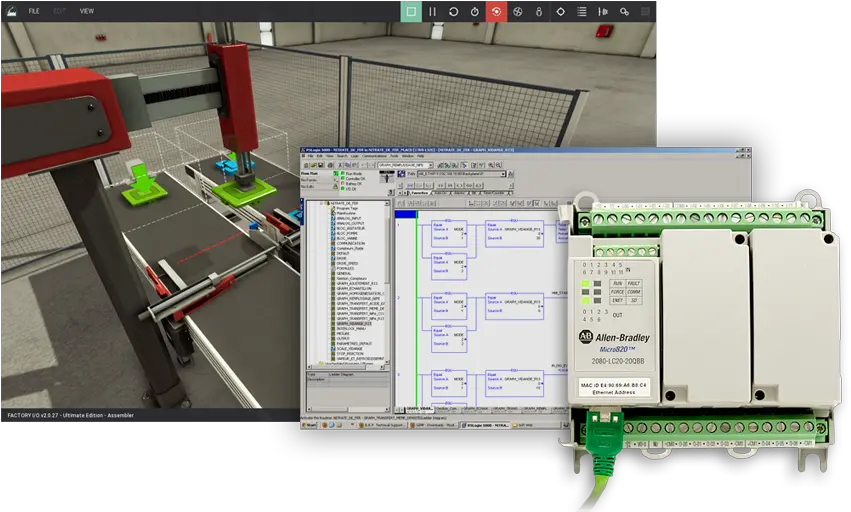Image resolution: width=851 pixels, height=512 pixels.
Task: Open the Tools menu in RSLogix 5000
Action: (x=394, y=156)
